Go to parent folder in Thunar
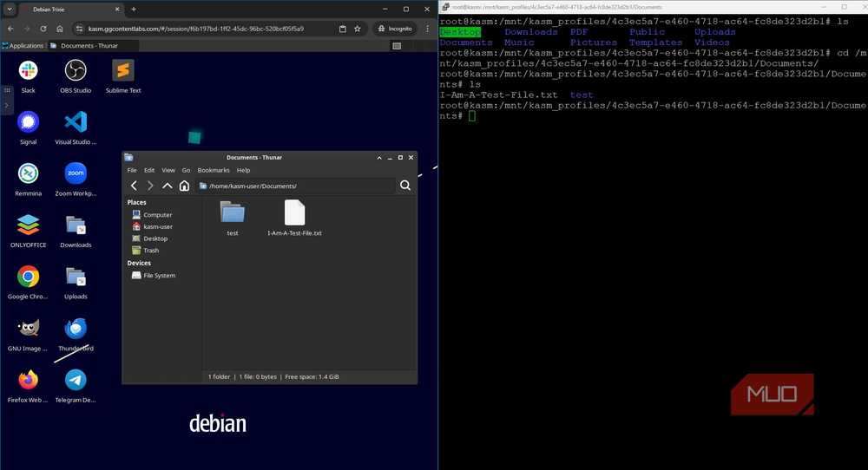 click(x=168, y=186)
